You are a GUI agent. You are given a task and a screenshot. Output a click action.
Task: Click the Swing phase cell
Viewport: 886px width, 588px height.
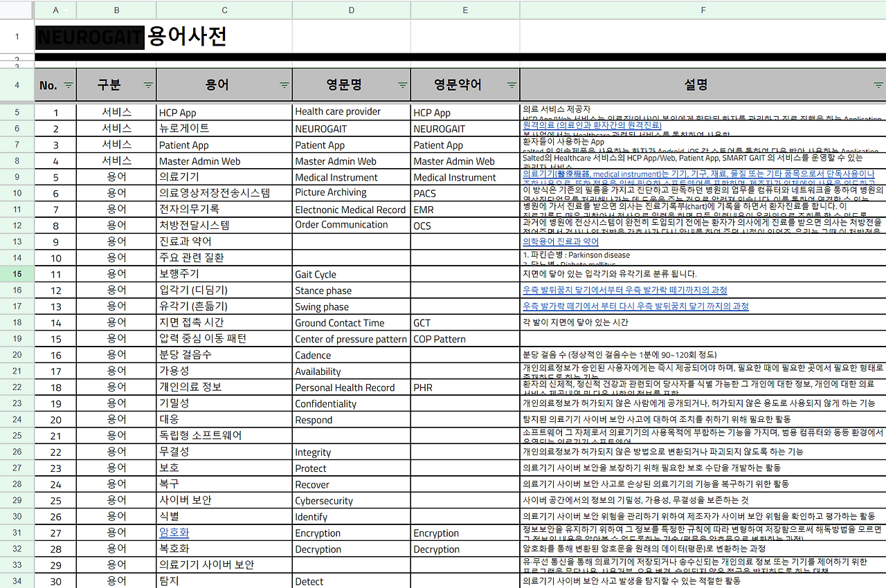click(352, 306)
